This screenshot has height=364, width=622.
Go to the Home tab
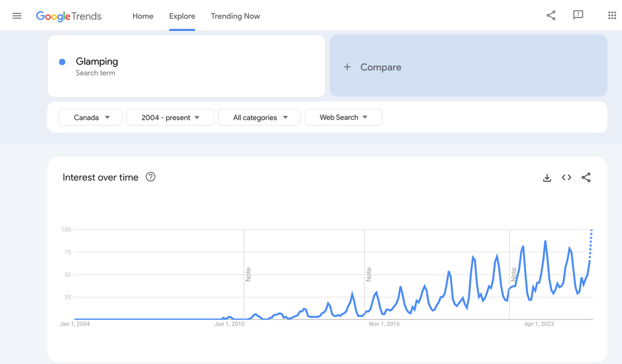pyautogui.click(x=143, y=16)
